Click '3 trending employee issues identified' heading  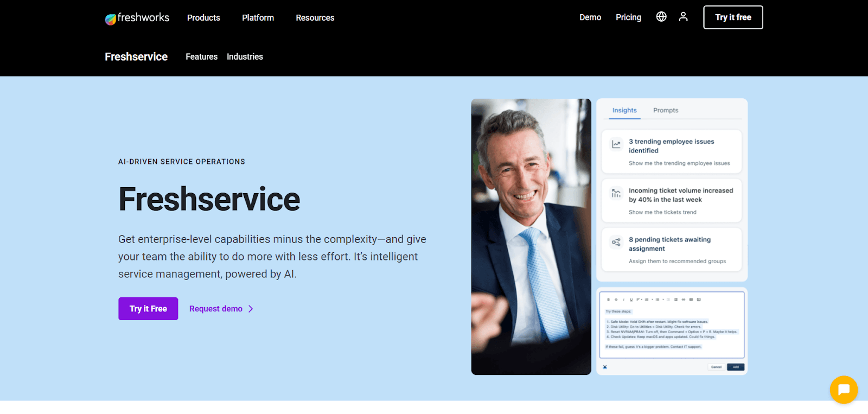672,146
